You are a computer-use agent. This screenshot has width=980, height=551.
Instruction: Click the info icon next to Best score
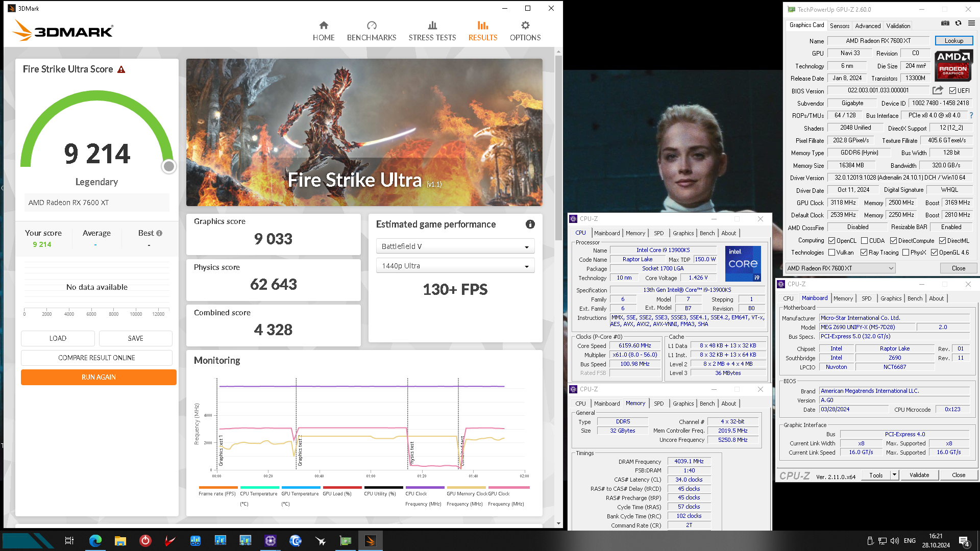159,233
